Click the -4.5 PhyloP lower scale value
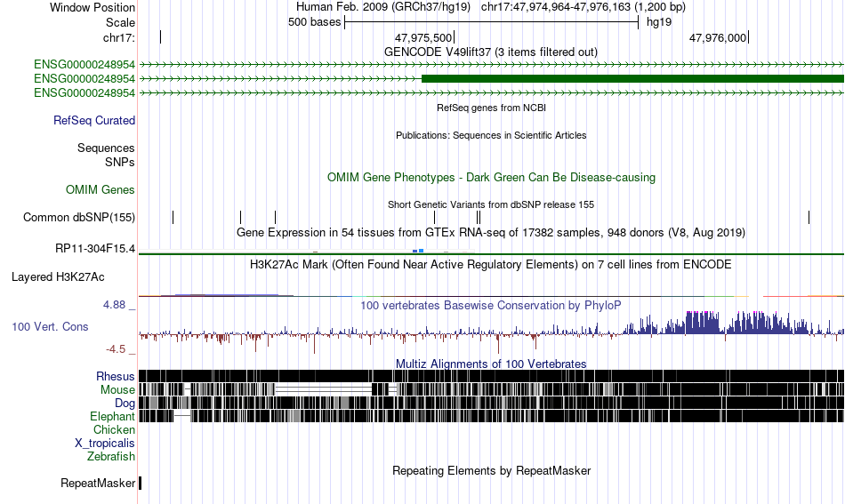The width and height of the screenshot is (845, 504). coord(116,349)
